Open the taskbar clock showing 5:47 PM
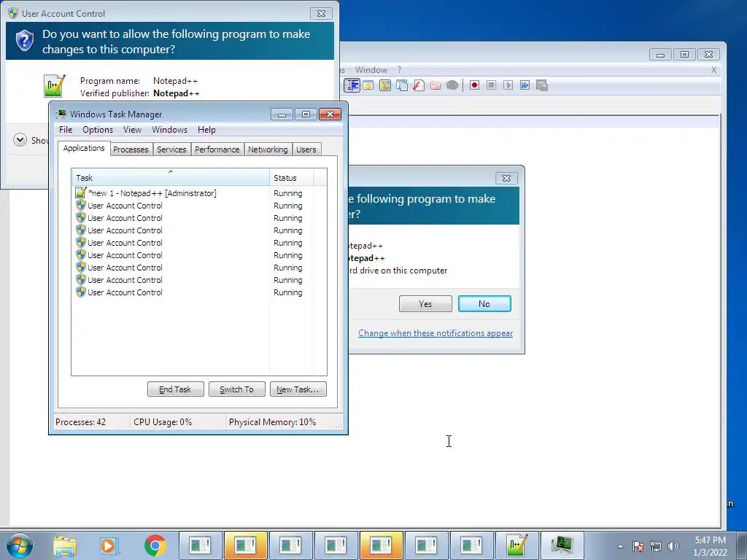 710,546
